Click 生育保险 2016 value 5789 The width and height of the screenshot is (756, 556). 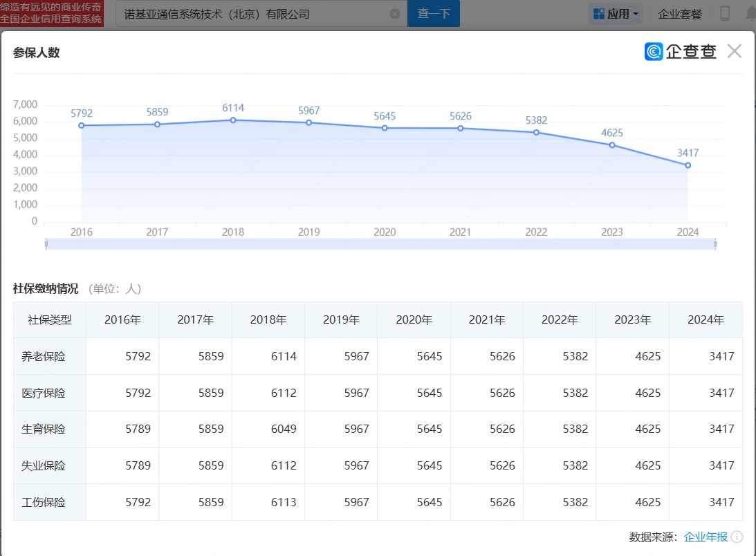(138, 429)
